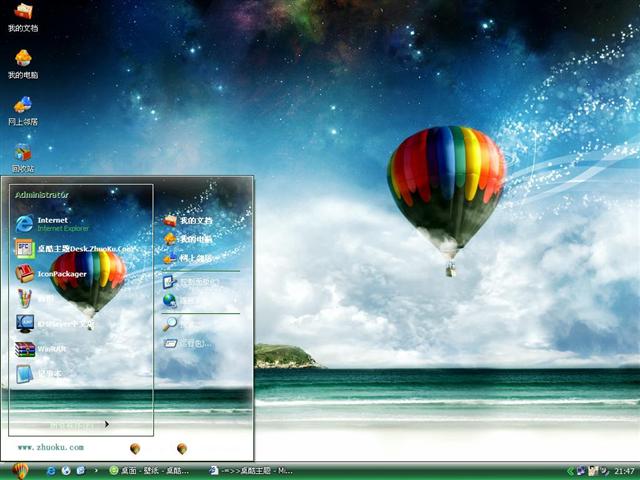The width and height of the screenshot is (640, 480).
Task: Click the 21:47 taskbar clock
Action: (624, 471)
